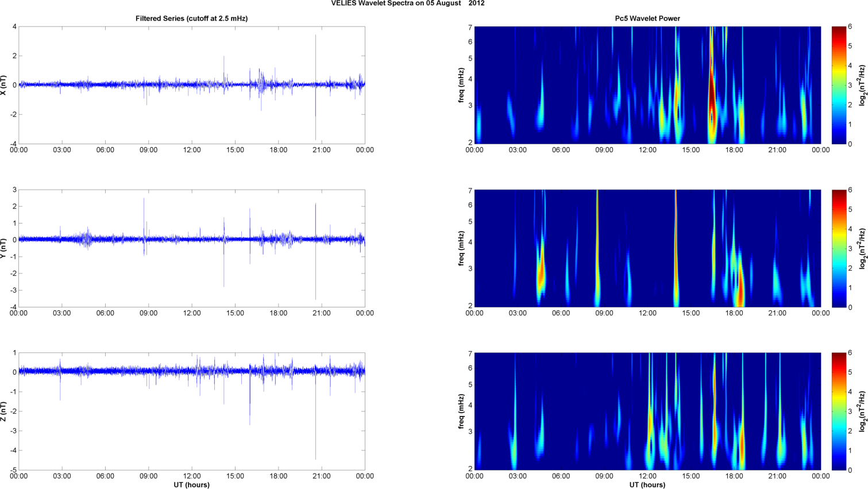The height and width of the screenshot is (489, 868).
Task: Click the colorbar beside the Y wavelet spectrogram
Action: [839, 248]
